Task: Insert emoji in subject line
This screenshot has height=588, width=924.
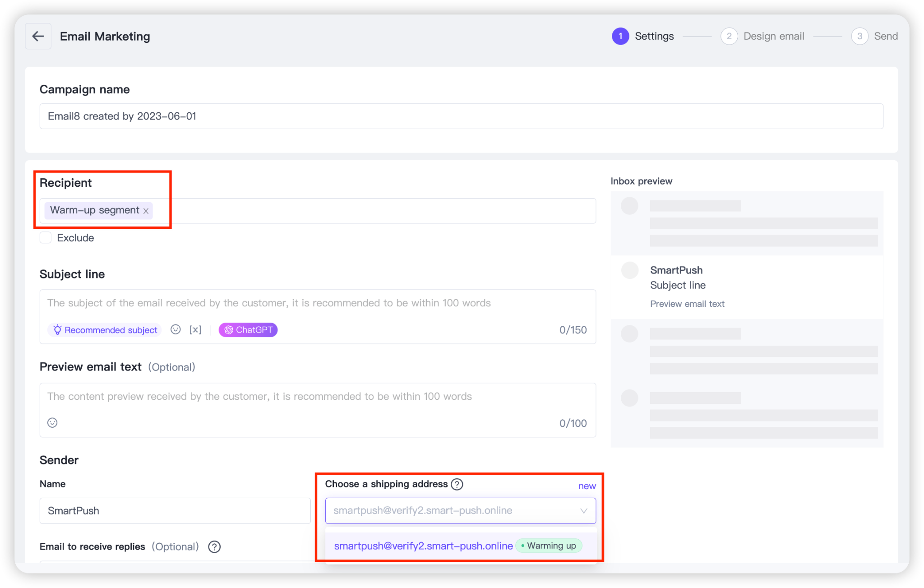Action: tap(176, 330)
